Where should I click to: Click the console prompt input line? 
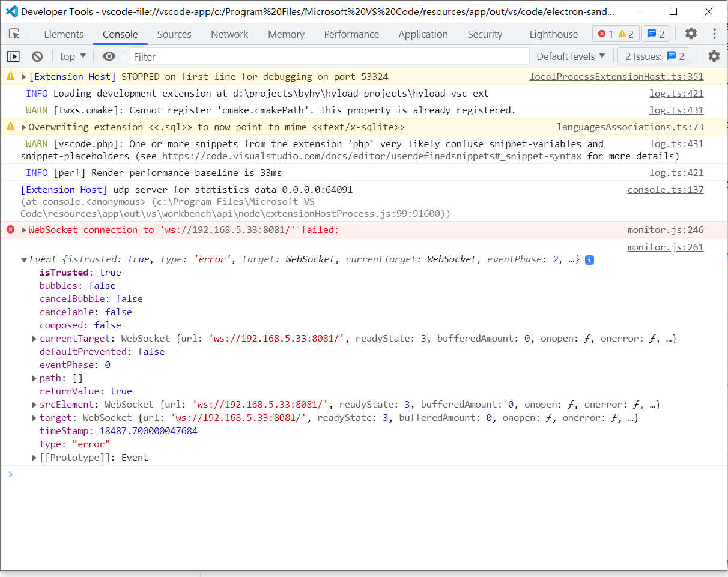point(364,474)
